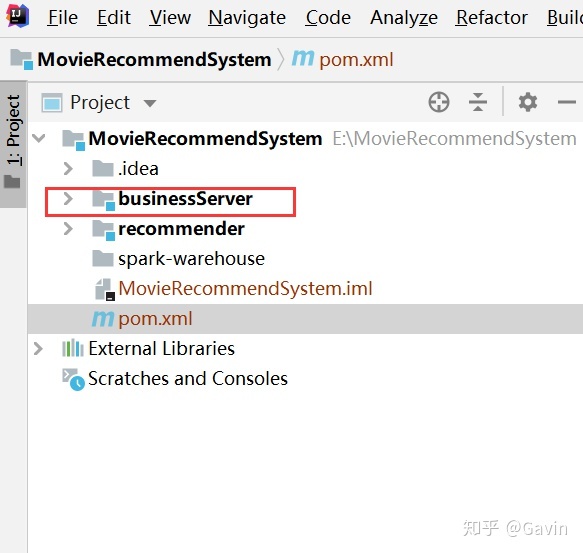Open the Code menu
The width and height of the screenshot is (583, 553).
tap(328, 17)
